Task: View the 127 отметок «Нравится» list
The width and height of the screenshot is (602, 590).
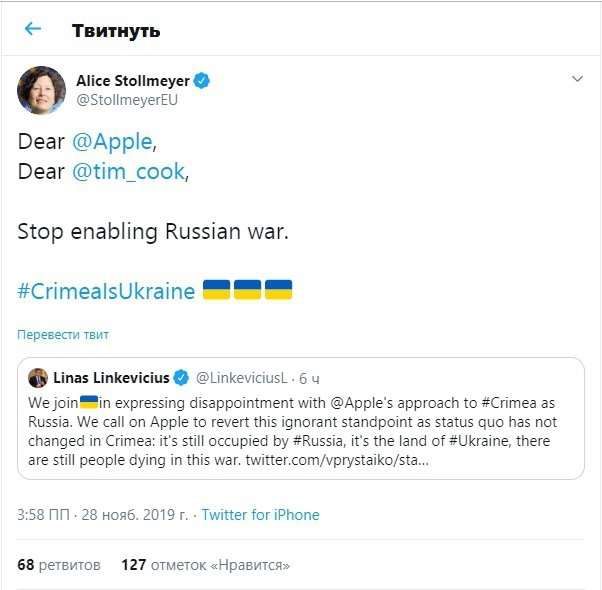Action: click(205, 565)
